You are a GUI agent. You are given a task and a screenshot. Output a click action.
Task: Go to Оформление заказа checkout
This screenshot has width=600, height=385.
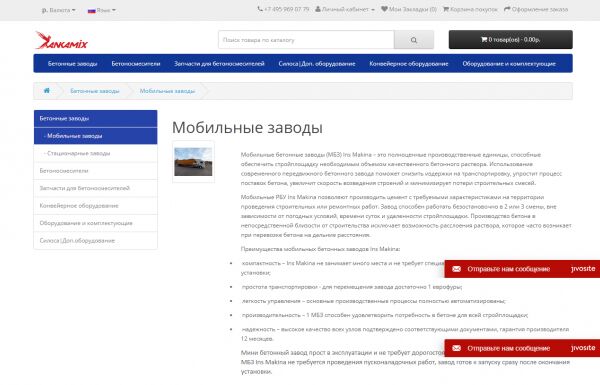[x=536, y=9]
